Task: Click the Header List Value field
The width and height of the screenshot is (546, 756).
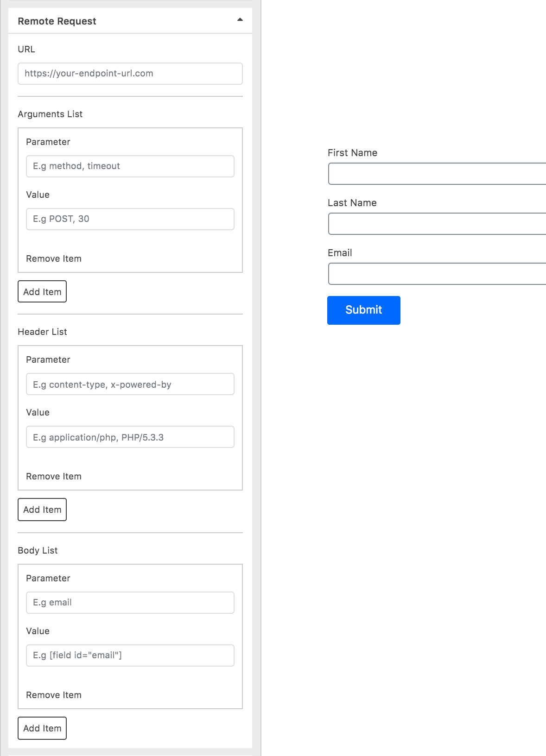Action: tap(130, 437)
